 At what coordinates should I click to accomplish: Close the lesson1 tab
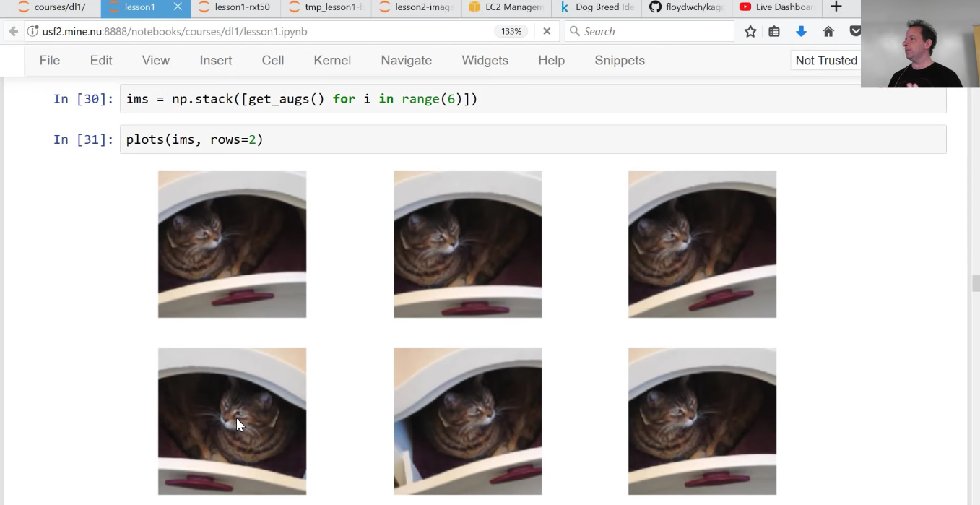click(178, 7)
